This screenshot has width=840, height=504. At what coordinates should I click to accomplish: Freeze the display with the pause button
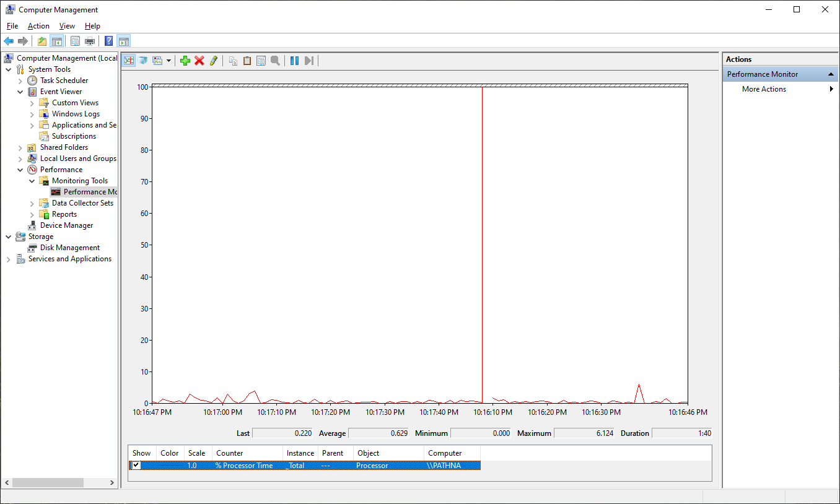tap(294, 61)
